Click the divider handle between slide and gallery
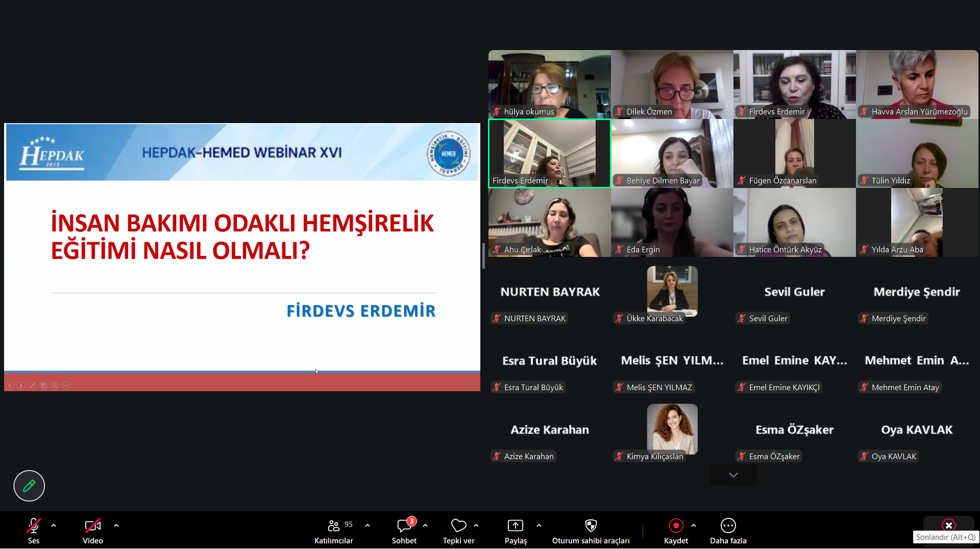The width and height of the screenshot is (980, 549). tap(483, 256)
